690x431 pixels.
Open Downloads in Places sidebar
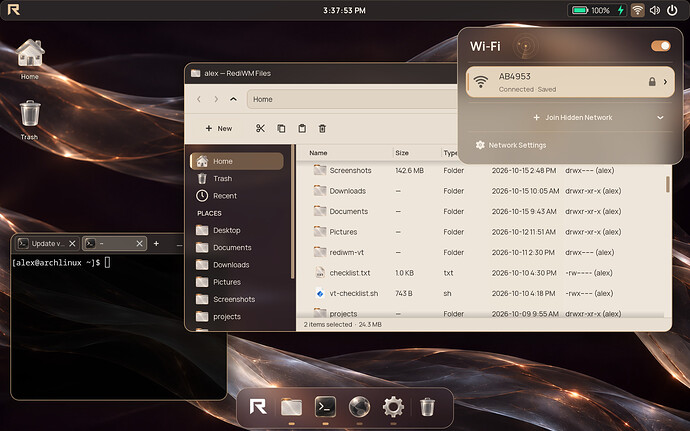237,265
